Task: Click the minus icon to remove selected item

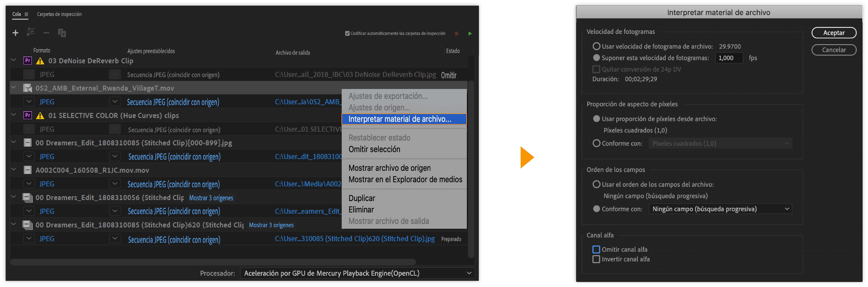Action: 46,33
